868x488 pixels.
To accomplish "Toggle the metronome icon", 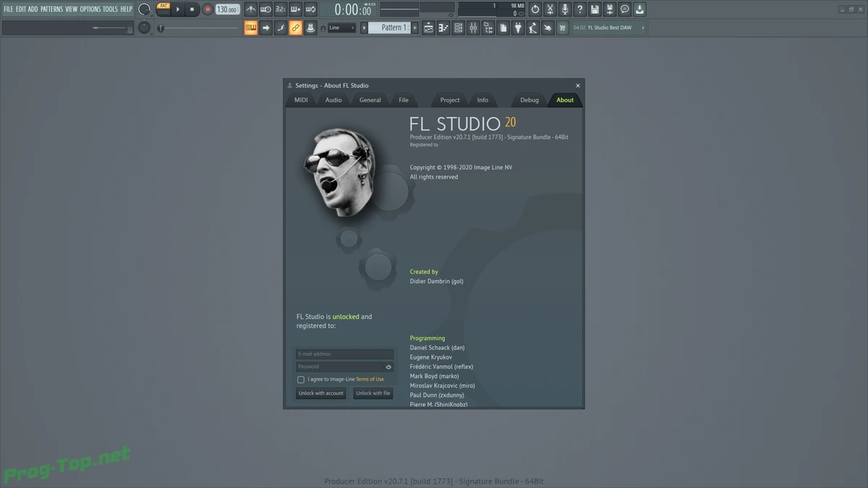I will [x=250, y=9].
